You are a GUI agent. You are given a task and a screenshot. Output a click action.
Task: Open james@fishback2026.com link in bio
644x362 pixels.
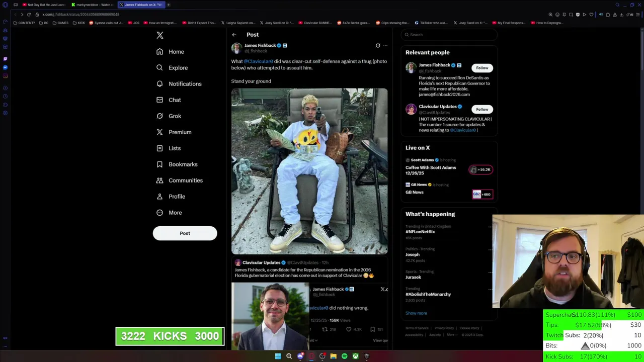(444, 95)
